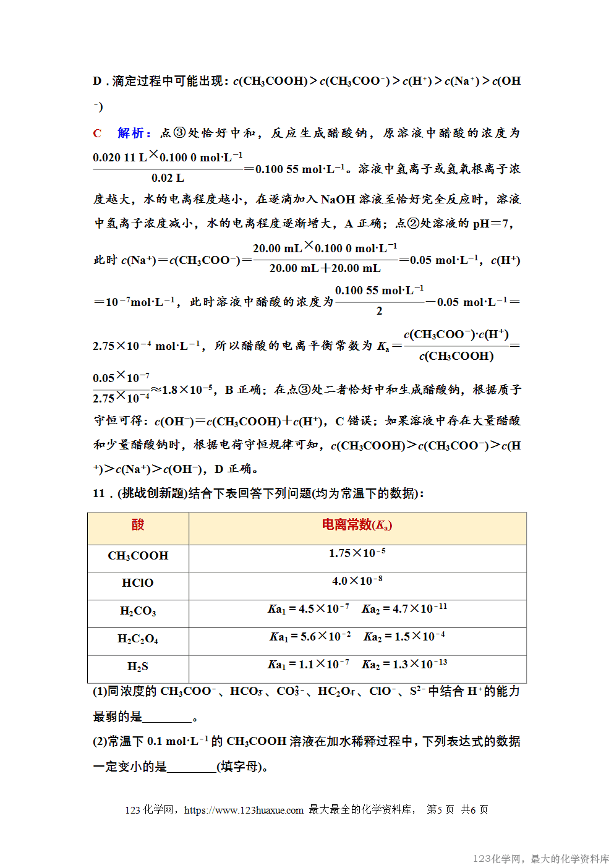This screenshot has width=614, height=868.
Task: Click the 第5页 共6页 page indicator
Action: pyautogui.click(x=457, y=810)
